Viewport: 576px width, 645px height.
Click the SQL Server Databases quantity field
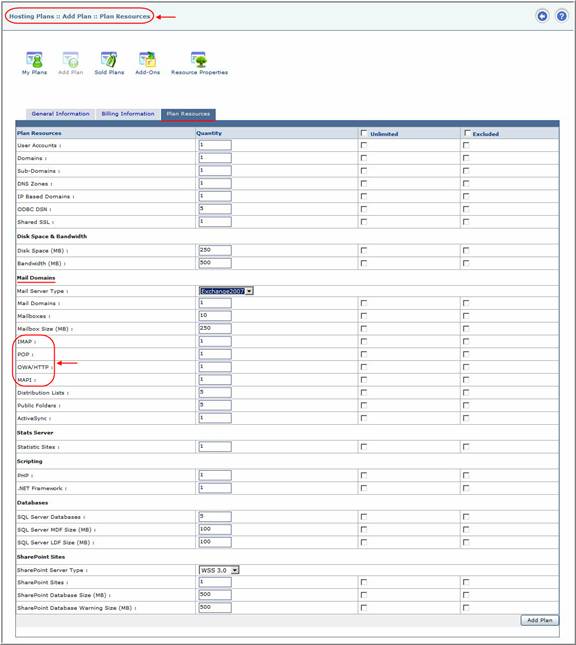[215, 517]
